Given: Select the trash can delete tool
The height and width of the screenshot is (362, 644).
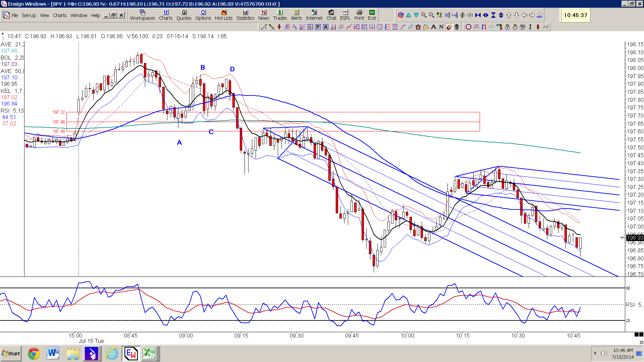Looking at the screenshot, I should [457, 27].
